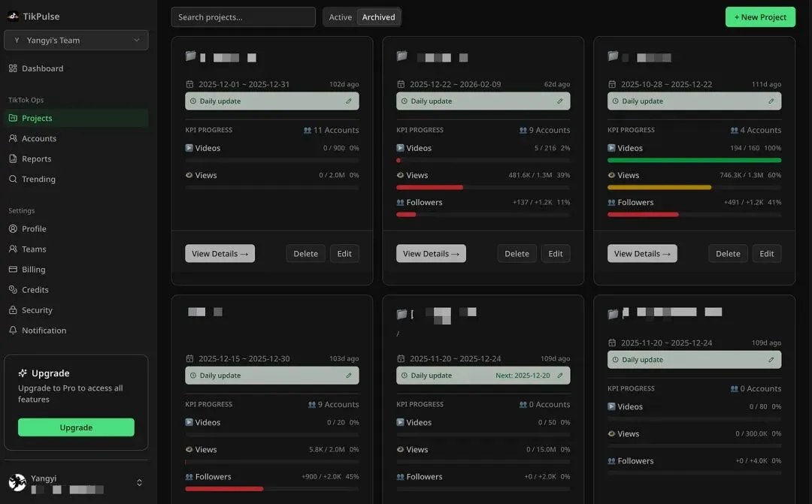Edit the 2025-12-22 project
The height and width of the screenshot is (504, 812).
pyautogui.click(x=556, y=254)
